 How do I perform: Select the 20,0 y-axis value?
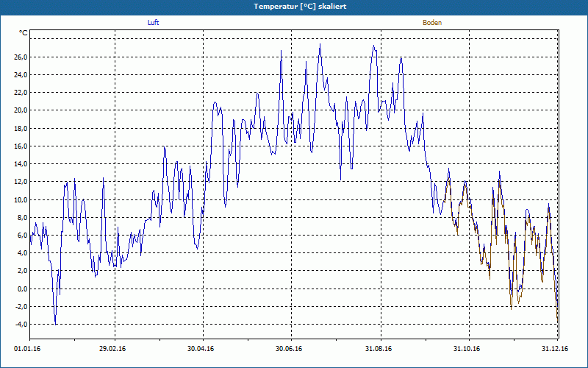[x=20, y=110]
